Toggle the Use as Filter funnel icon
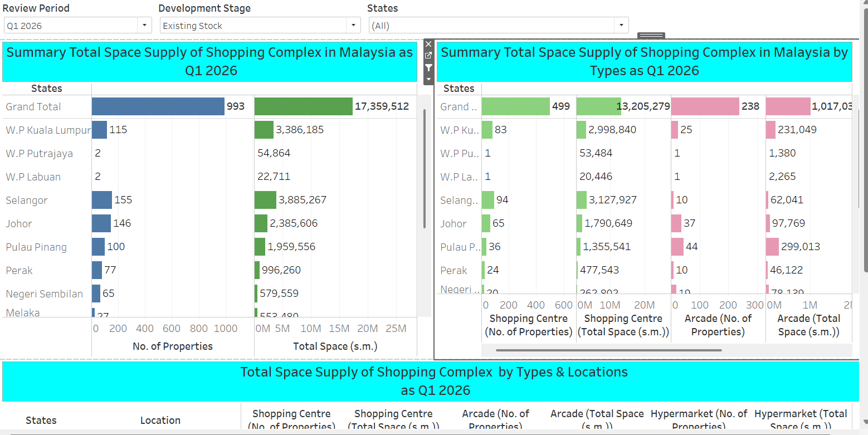Image resolution: width=868 pixels, height=435 pixels. point(428,68)
